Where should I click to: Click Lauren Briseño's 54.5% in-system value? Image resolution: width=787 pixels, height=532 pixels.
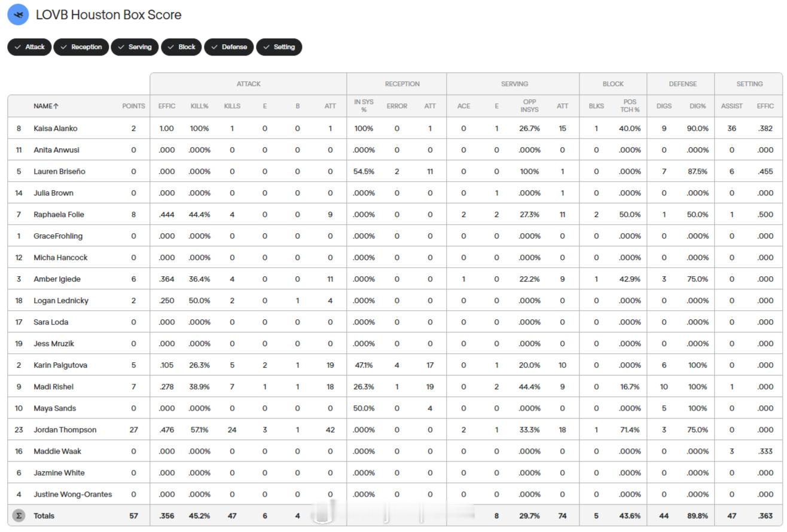(x=364, y=172)
